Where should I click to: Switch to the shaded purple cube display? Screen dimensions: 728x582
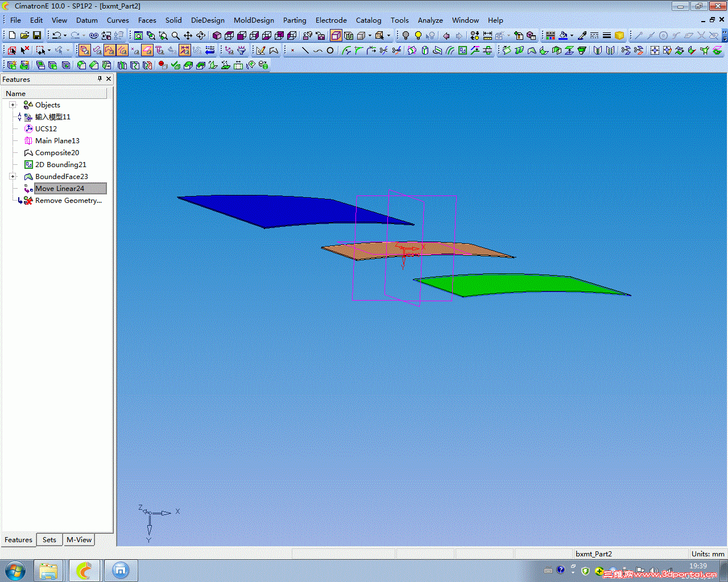coord(217,35)
